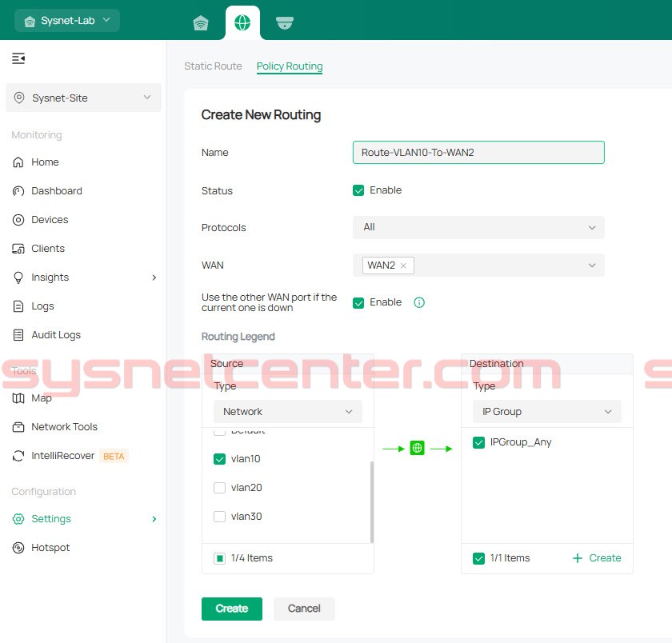Open the Audit Logs page
672x643 pixels.
[x=56, y=335]
